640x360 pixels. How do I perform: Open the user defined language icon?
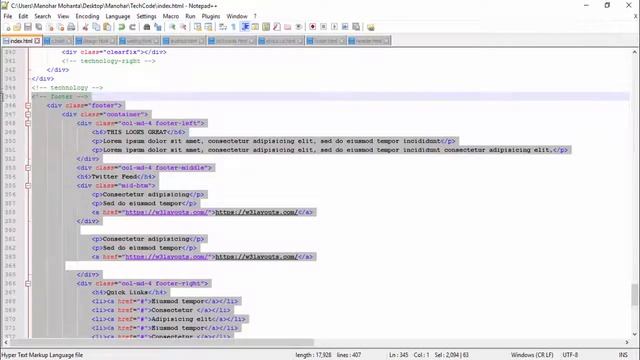coord(255,27)
